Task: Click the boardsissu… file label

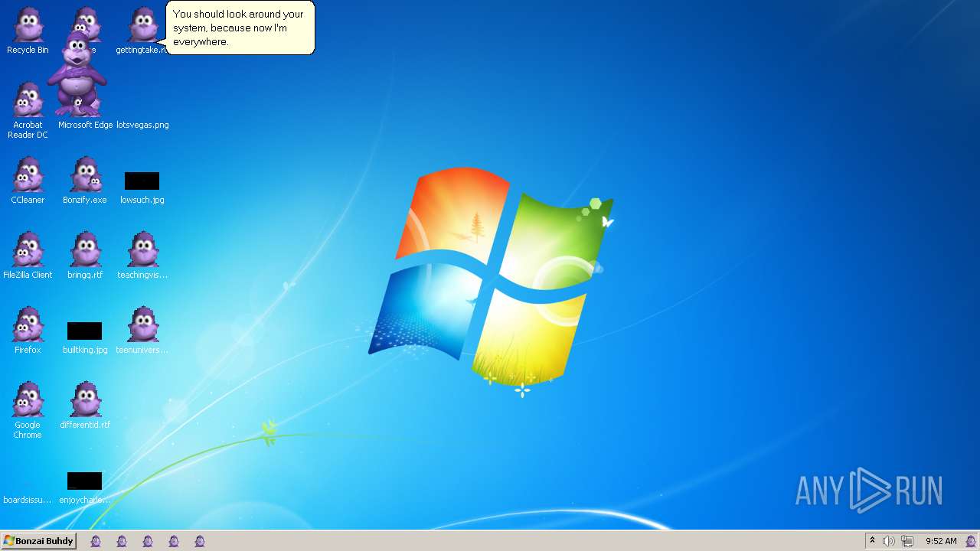Action: [28, 500]
